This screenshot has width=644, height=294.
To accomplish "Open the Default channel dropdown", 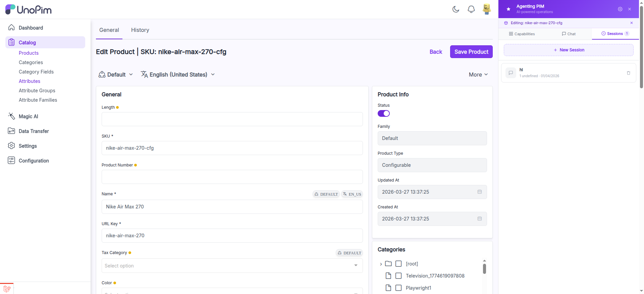I will (116, 75).
